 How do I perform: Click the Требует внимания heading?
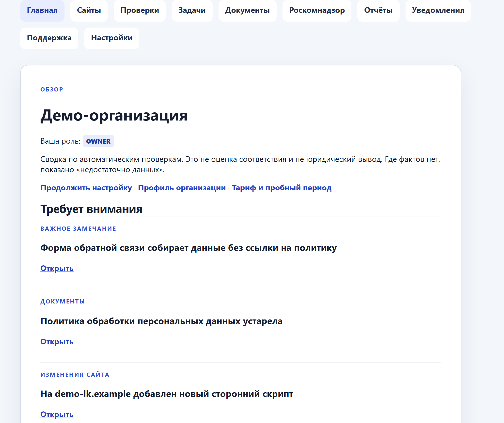91,209
